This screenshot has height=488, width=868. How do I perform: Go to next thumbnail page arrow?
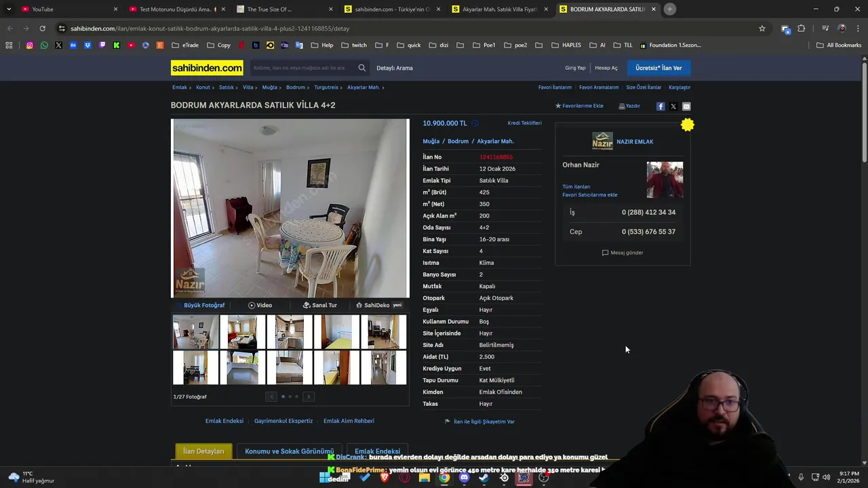(x=309, y=396)
